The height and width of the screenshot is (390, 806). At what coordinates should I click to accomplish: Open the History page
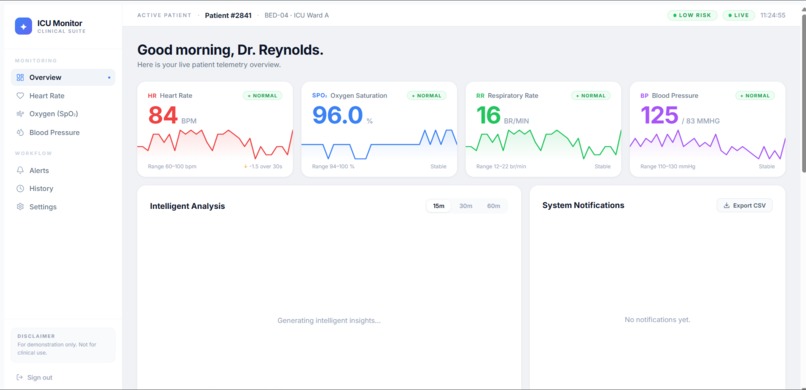click(x=63, y=189)
